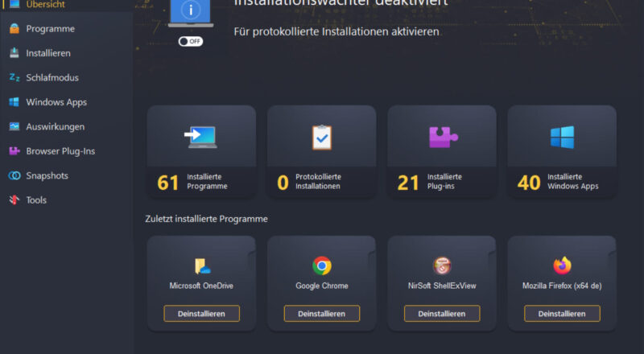Click the purple plug-ins puzzle tile icon
This screenshot has height=354, width=644.
pyautogui.click(x=443, y=137)
